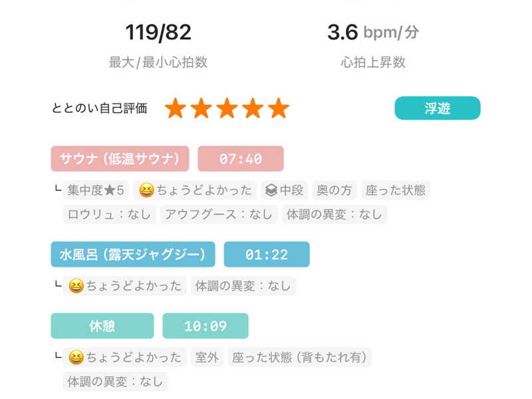Open the サウナ (低温サウナ) session label
The width and height of the screenshot is (532, 399).
pyautogui.click(x=120, y=158)
